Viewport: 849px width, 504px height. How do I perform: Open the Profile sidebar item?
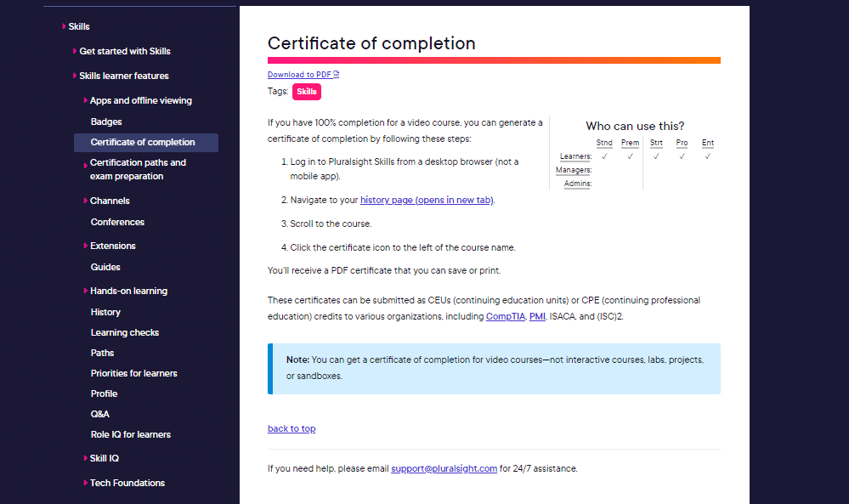pyautogui.click(x=104, y=394)
